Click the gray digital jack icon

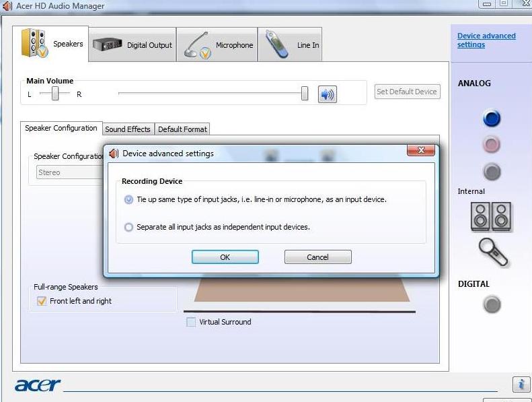(492, 304)
